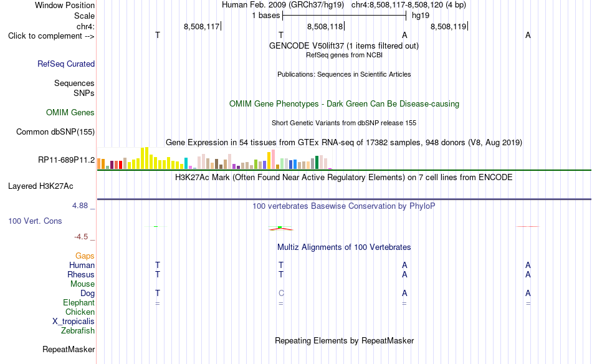This screenshot has width=592, height=364.
Task: Click 'Multiz Alignments of 100 Vertebrates' title
Action: click(344, 247)
